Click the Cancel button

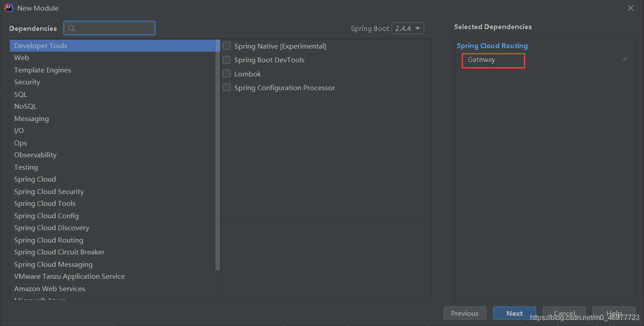564,313
